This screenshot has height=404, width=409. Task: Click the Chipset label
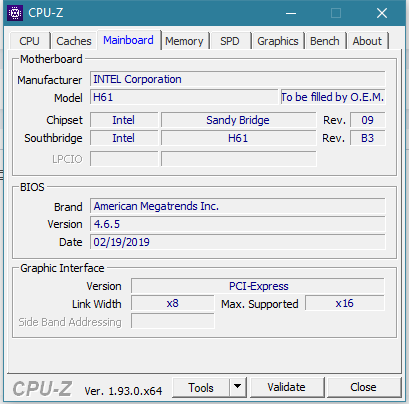pyautogui.click(x=64, y=120)
